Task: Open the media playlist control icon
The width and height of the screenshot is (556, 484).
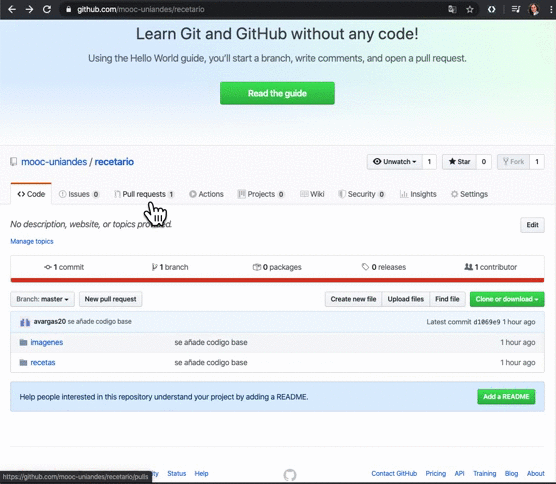Action: pyautogui.click(x=516, y=9)
